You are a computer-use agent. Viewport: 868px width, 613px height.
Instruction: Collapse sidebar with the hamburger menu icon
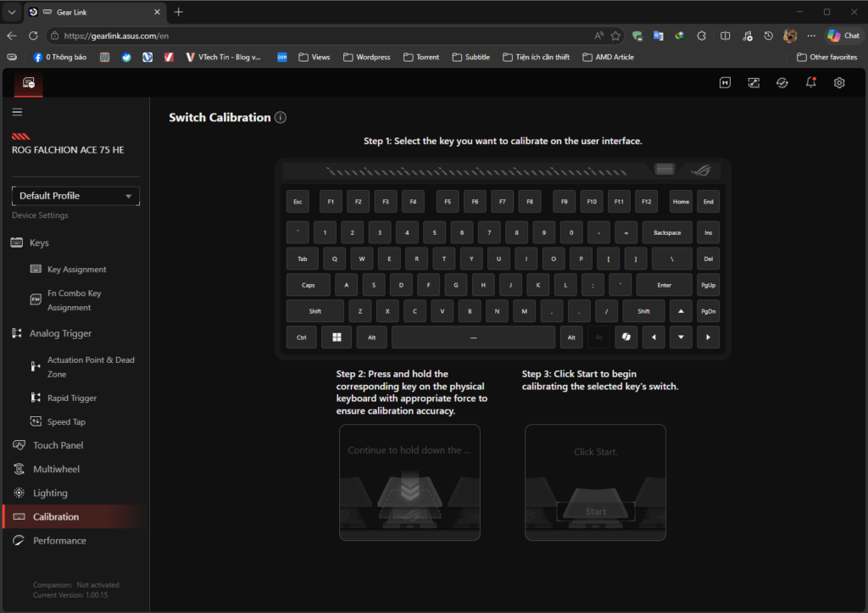tap(17, 112)
